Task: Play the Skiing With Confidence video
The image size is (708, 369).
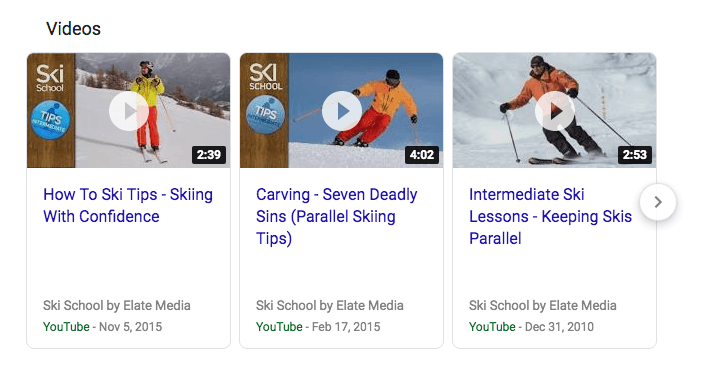Action: [x=129, y=111]
